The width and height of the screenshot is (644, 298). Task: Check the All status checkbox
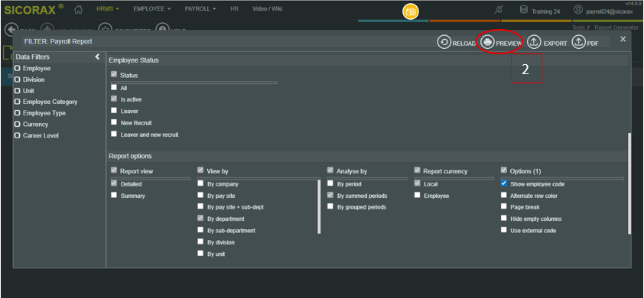click(114, 87)
